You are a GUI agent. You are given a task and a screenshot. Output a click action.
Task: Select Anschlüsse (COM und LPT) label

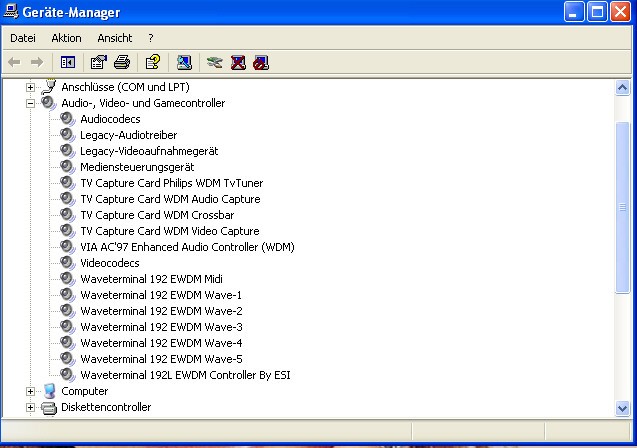click(126, 87)
